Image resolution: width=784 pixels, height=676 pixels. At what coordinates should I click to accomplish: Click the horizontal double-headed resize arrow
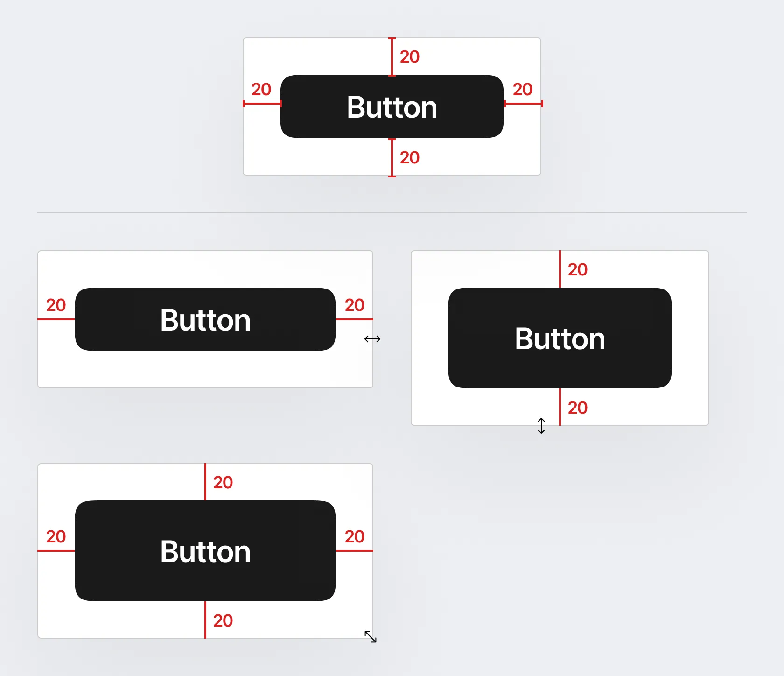(x=372, y=339)
